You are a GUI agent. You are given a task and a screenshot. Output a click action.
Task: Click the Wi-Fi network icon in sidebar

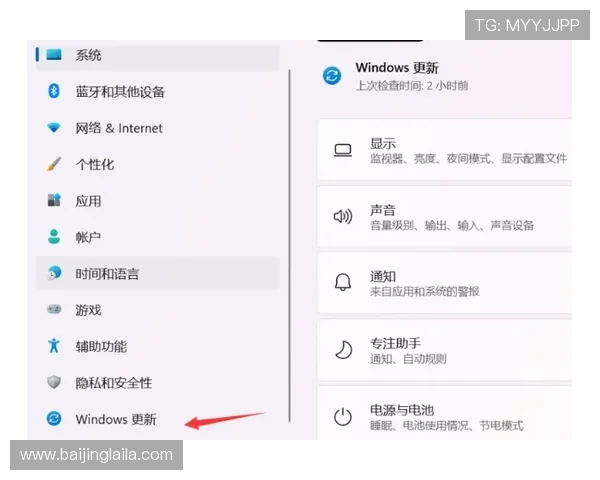point(54,127)
